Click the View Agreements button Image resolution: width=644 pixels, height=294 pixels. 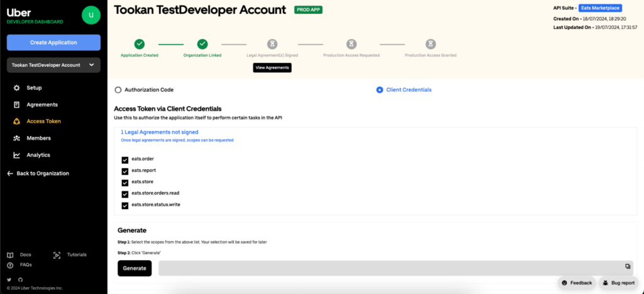coord(272,67)
